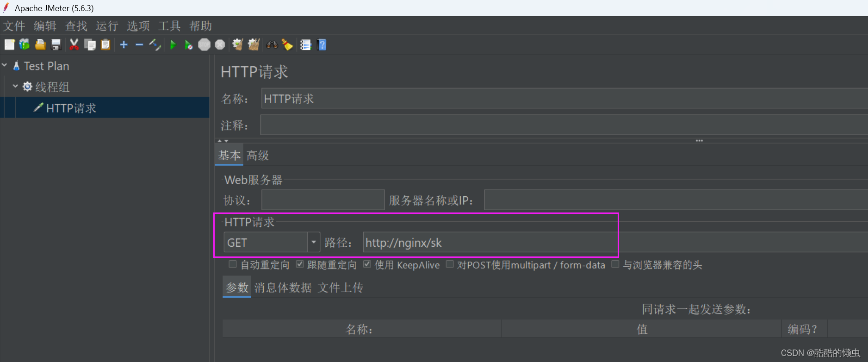This screenshot has height=362, width=868.
Task: Click the Search binoculars icon
Action: [272, 44]
